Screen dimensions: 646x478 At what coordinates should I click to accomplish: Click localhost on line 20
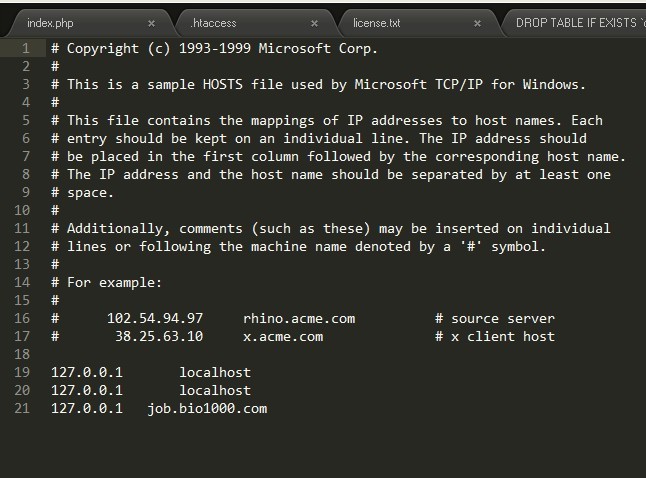click(215, 391)
